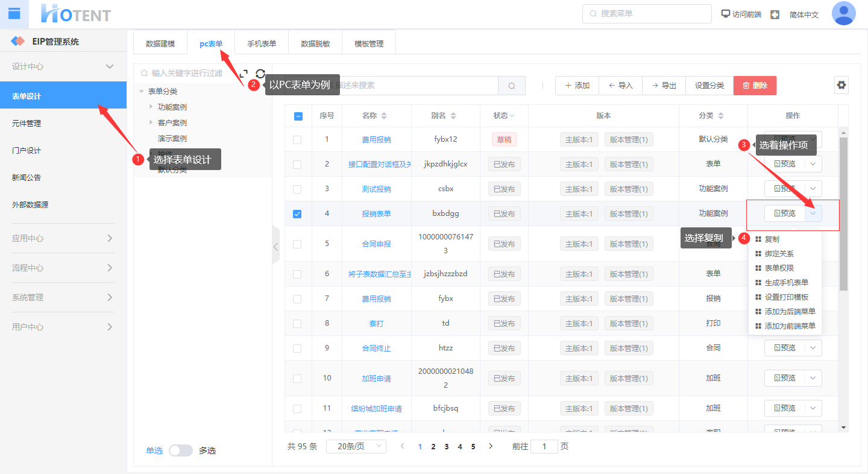Click the refresh icon above the category tree

260,73
